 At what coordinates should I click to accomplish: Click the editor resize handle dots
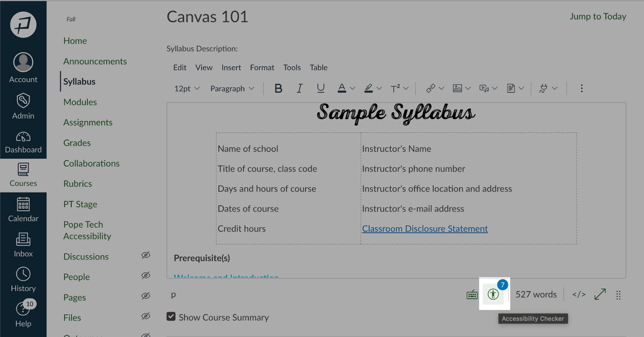tap(619, 296)
